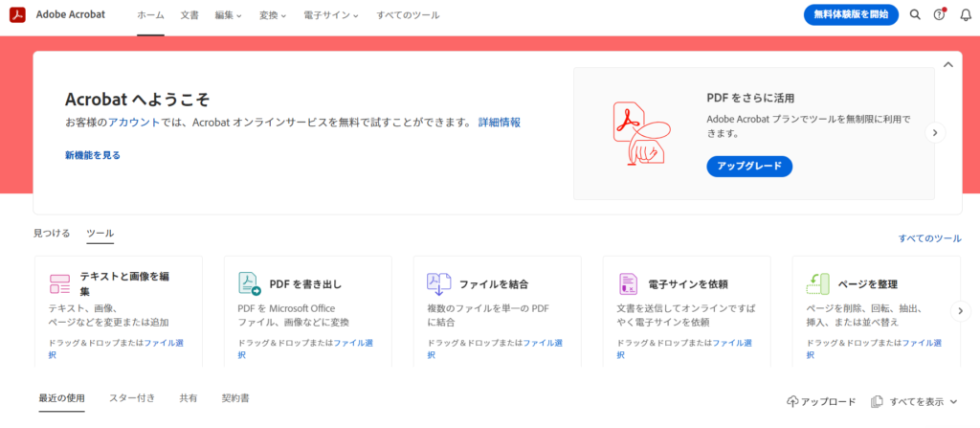Select the ツール tab
The width and height of the screenshot is (980, 428).
click(100, 233)
